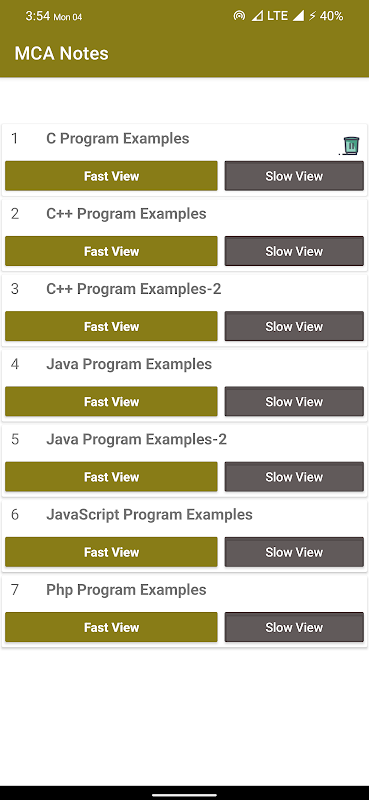
Task: Select the JavaScript Program Examples title
Action: coord(149,515)
